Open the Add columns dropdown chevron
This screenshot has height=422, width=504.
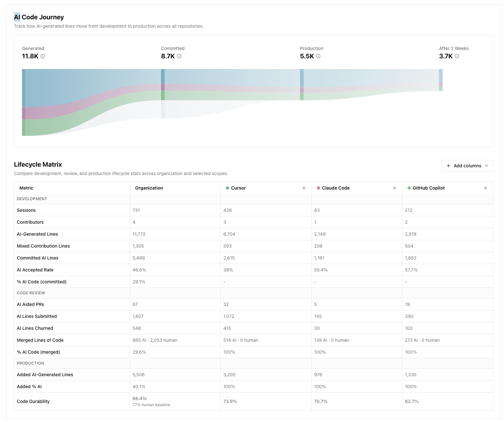pyautogui.click(x=487, y=166)
